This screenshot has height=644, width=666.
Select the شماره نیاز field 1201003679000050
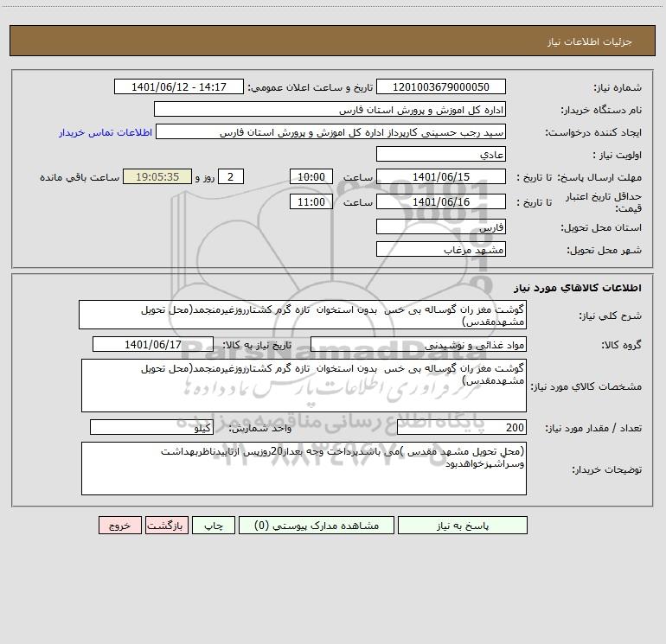click(441, 86)
